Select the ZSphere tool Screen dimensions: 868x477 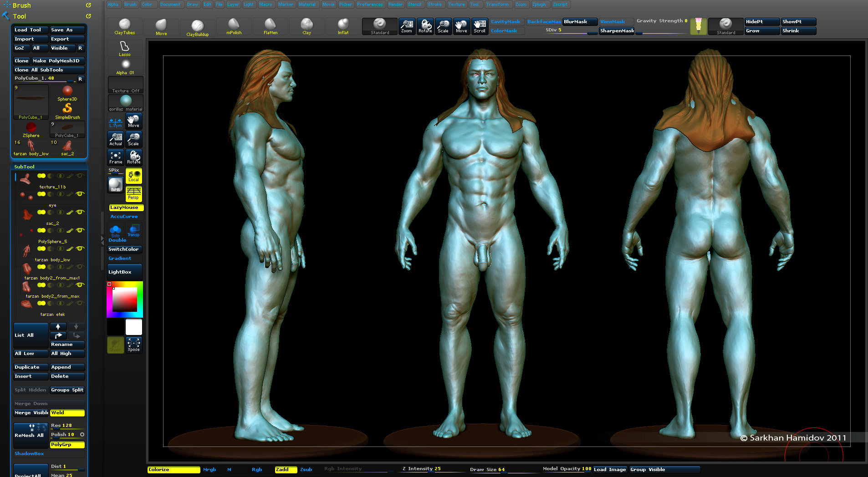[31, 129]
